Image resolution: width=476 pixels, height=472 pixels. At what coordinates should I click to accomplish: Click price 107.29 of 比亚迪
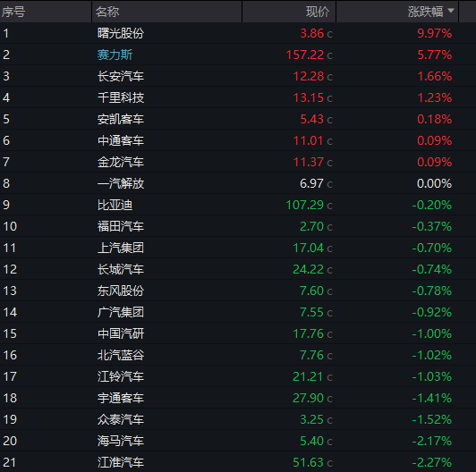coord(305,205)
